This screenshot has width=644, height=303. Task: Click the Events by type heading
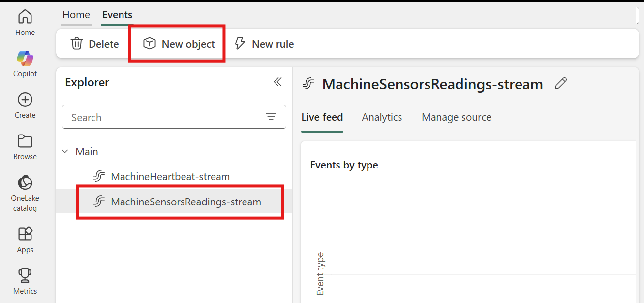point(344,165)
